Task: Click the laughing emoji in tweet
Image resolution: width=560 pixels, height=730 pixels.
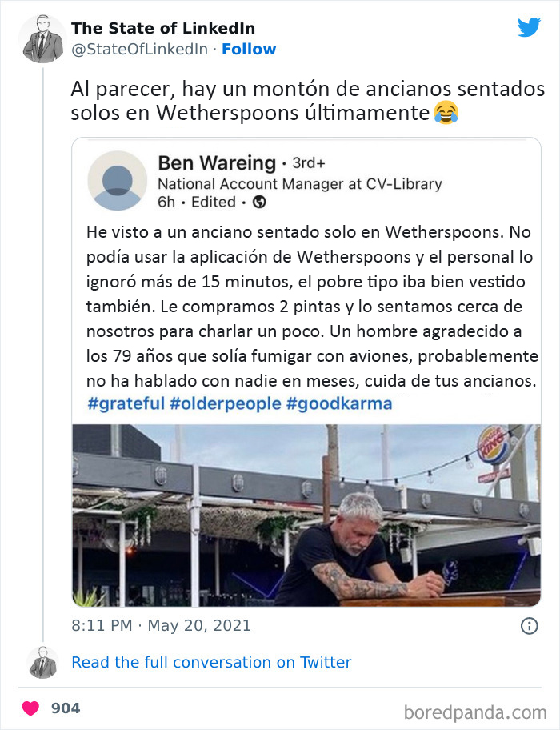Action: tap(446, 113)
